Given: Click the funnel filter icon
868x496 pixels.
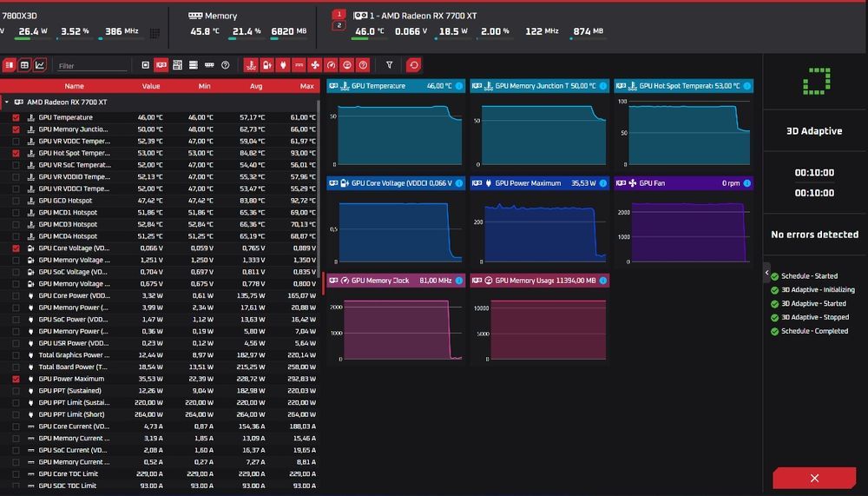Looking at the screenshot, I should tap(389, 65).
